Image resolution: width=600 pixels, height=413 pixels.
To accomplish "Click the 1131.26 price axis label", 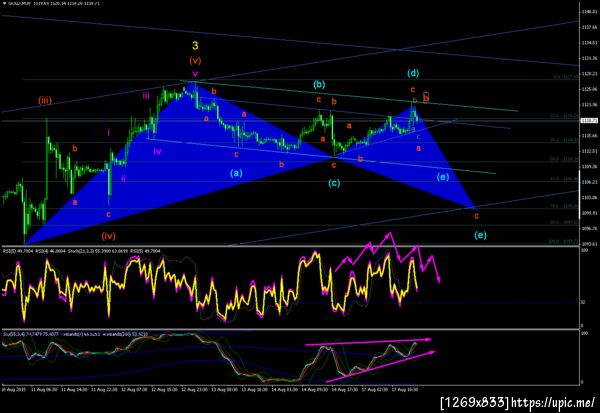I will click(x=590, y=58).
